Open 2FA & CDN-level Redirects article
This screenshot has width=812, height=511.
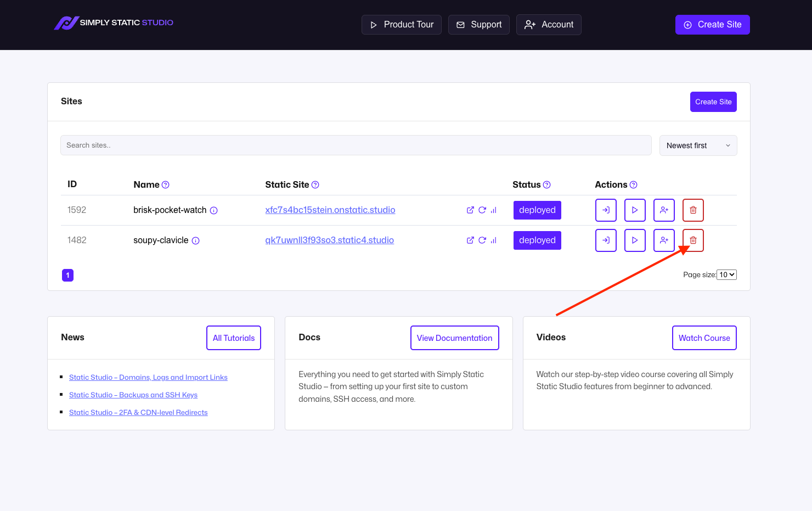click(x=138, y=413)
